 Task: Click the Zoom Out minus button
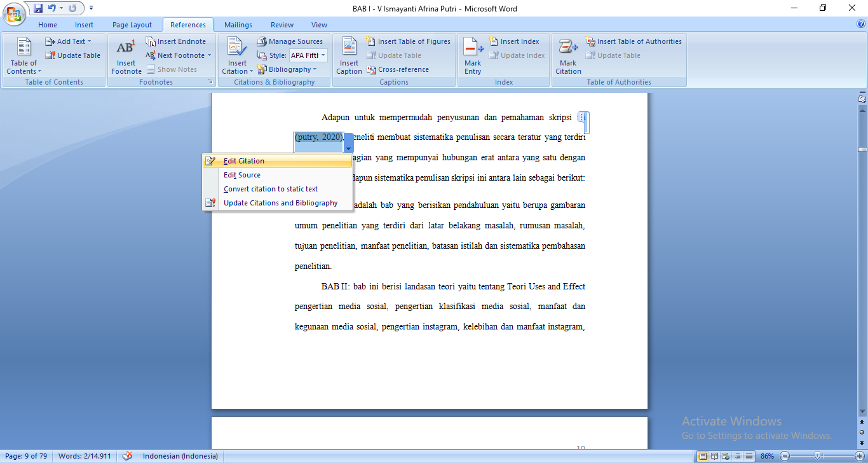click(785, 456)
